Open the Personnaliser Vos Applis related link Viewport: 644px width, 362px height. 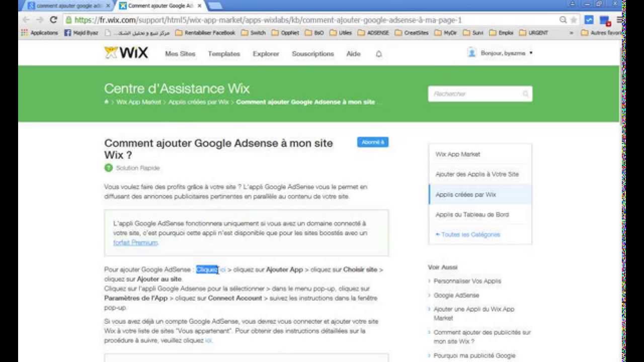click(x=467, y=281)
